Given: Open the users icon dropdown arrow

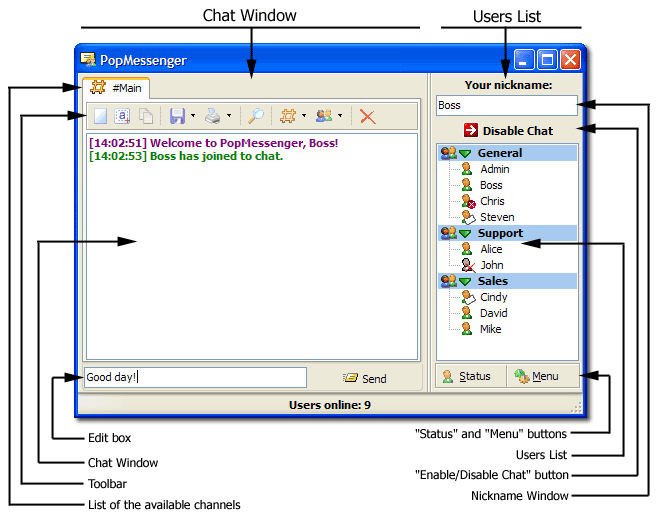Looking at the screenshot, I should pyautogui.click(x=340, y=115).
